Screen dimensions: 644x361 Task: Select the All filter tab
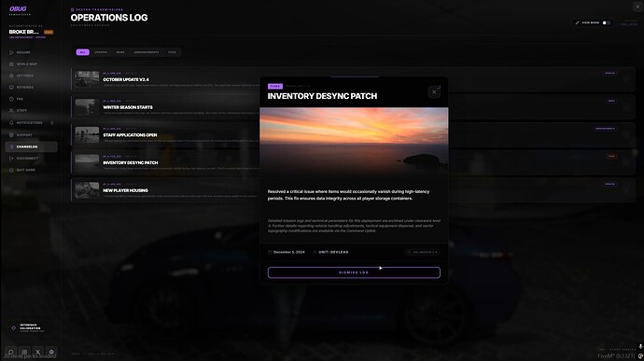pos(82,52)
